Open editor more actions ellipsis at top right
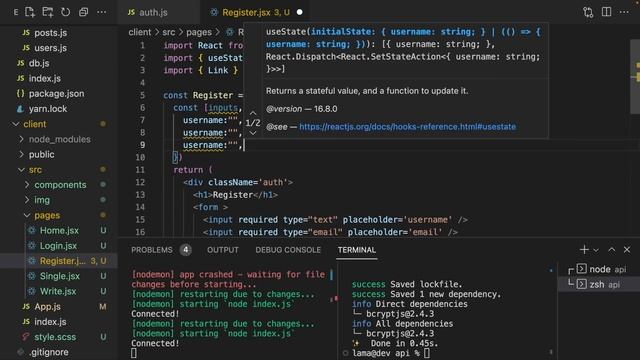640x360 pixels. tap(624, 12)
